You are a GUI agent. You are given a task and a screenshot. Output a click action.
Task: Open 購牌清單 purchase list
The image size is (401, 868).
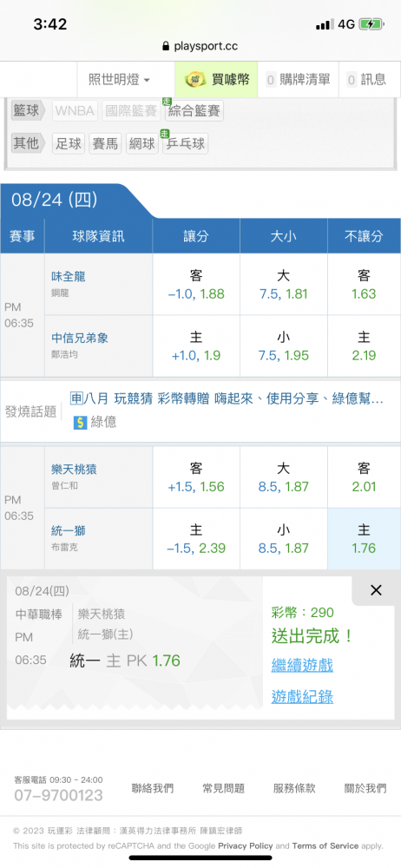298,80
